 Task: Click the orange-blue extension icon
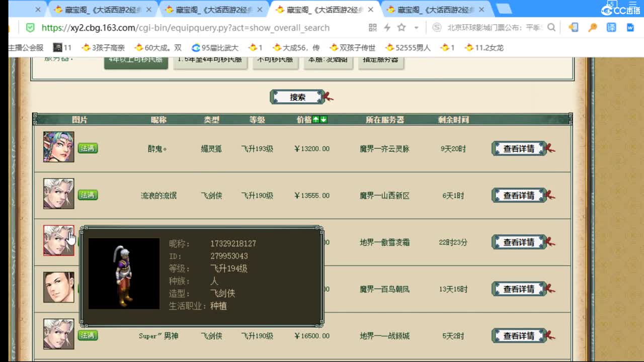[x=574, y=28]
